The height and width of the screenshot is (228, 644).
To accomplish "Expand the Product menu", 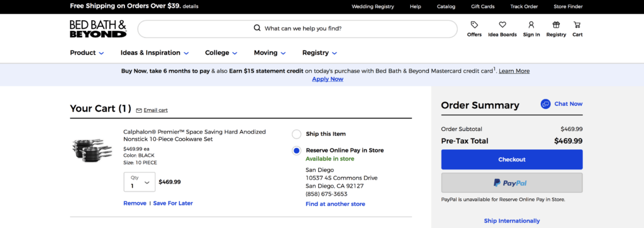I will pos(87,53).
